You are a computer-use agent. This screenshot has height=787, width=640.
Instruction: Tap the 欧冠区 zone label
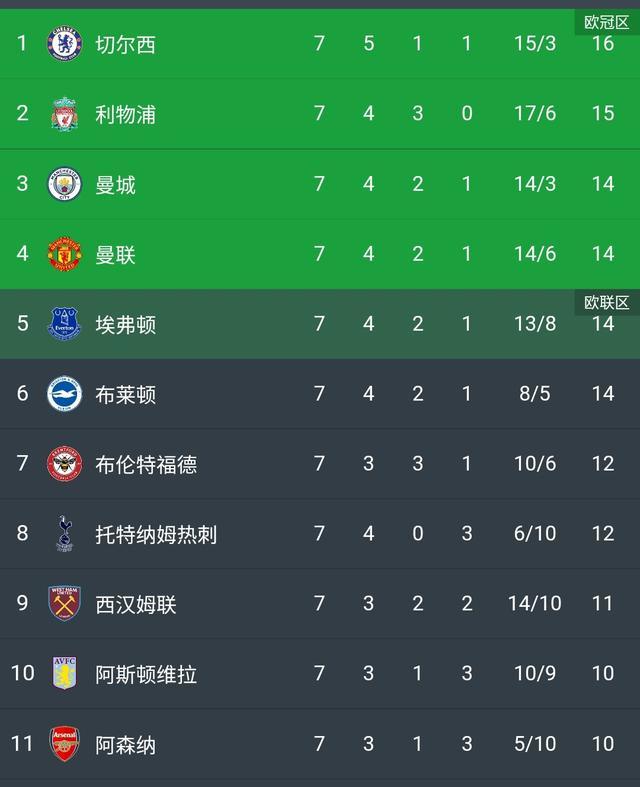[x=606, y=23]
